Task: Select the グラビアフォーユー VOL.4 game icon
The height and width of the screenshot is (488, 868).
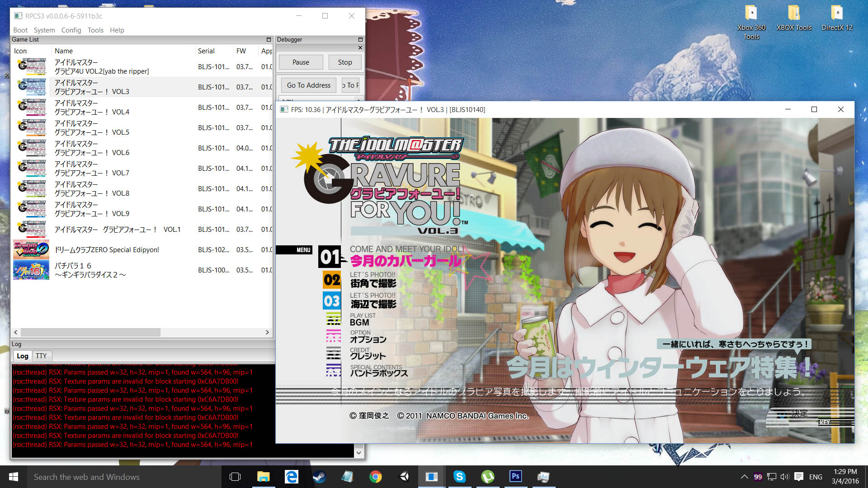Action: [31, 107]
